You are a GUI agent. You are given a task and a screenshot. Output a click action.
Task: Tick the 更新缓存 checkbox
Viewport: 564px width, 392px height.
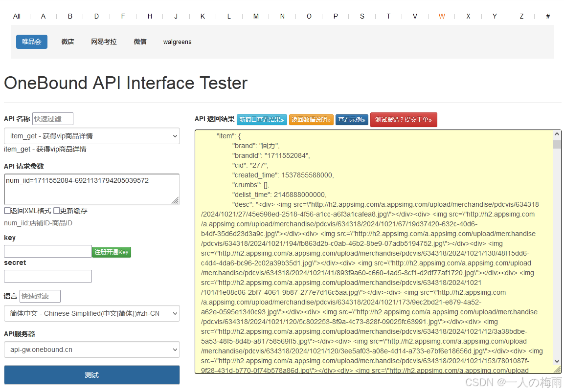[57, 211]
